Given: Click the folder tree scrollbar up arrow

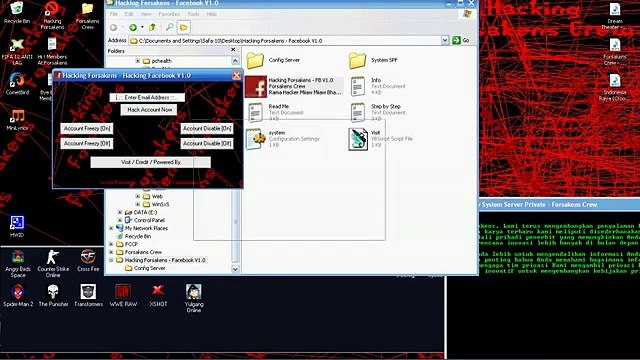Looking at the screenshot, I should click(x=235, y=61).
